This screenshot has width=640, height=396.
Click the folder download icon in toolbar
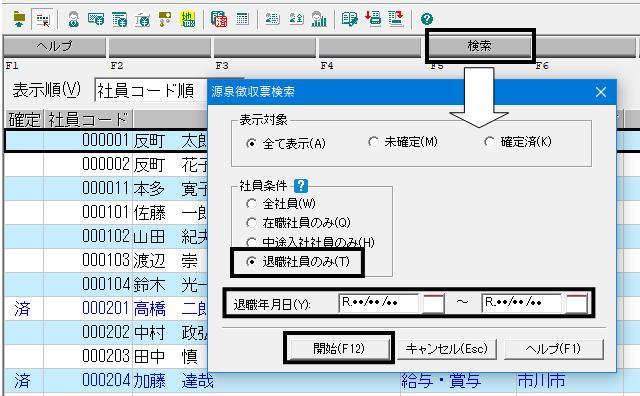pyautogui.click(x=19, y=19)
